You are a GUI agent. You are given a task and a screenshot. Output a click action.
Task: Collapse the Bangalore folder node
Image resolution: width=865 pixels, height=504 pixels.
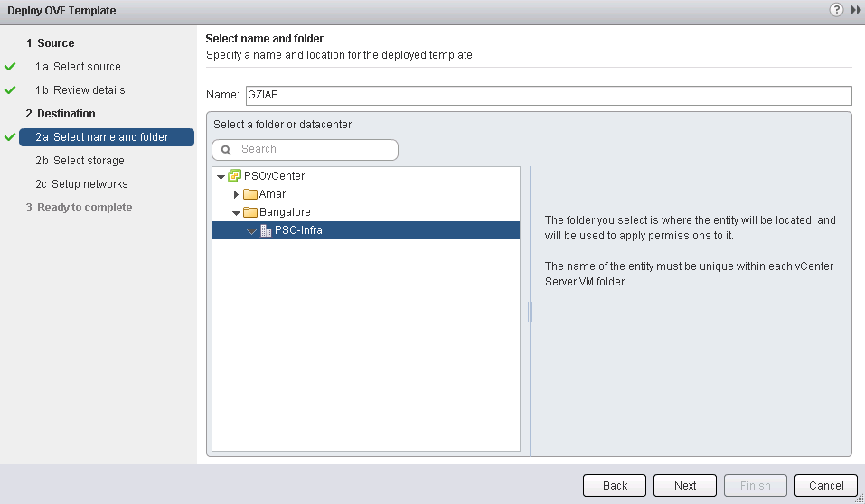coord(236,213)
